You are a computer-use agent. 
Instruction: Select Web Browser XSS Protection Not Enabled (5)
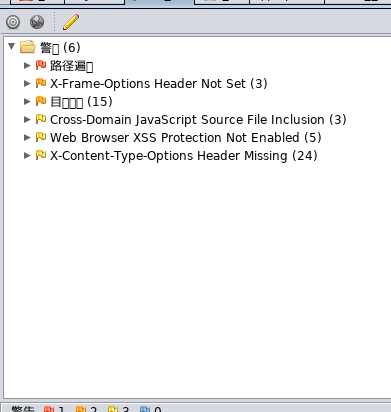click(x=186, y=138)
